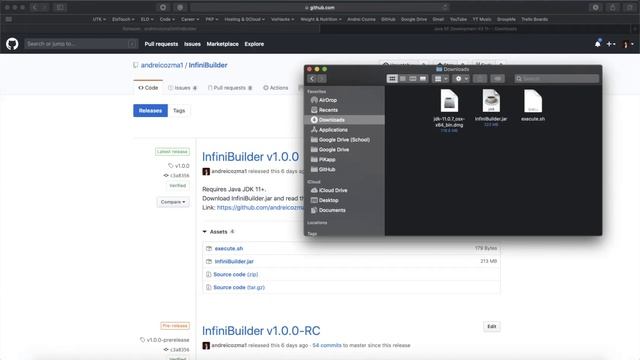The image size is (640, 360).
Task: Open the GitHub notifications bell
Action: coord(598,44)
